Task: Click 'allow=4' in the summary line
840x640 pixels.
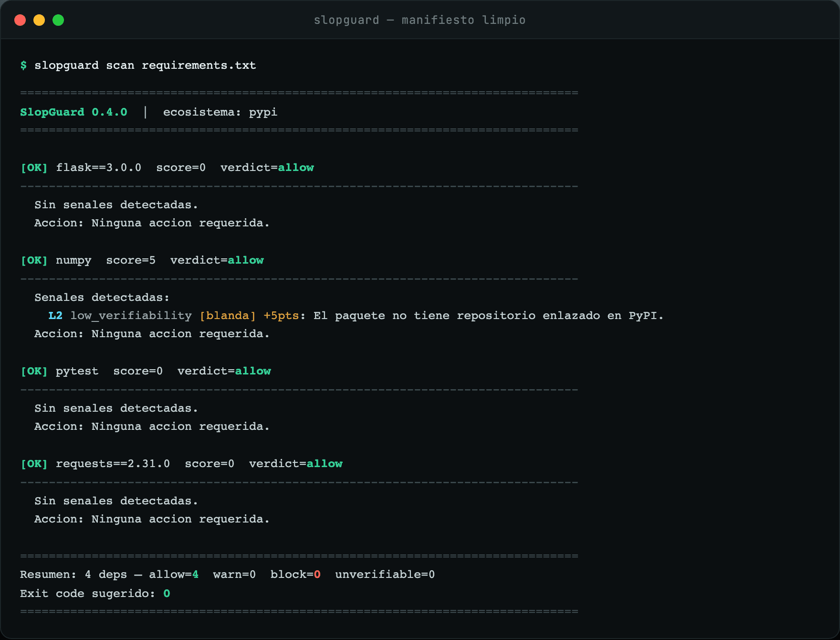Action: click(x=174, y=575)
